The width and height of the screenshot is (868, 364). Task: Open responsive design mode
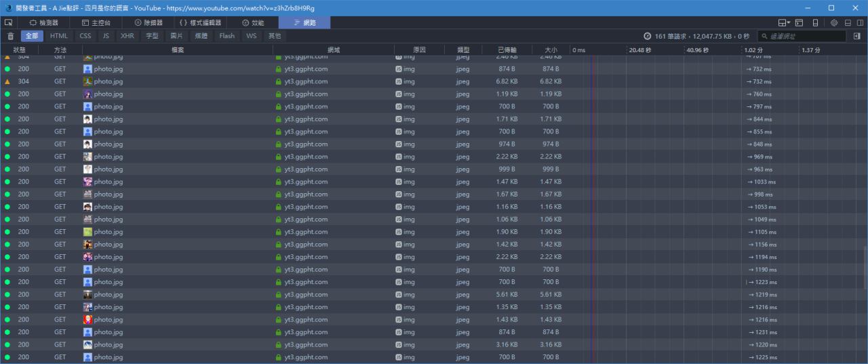click(x=815, y=22)
